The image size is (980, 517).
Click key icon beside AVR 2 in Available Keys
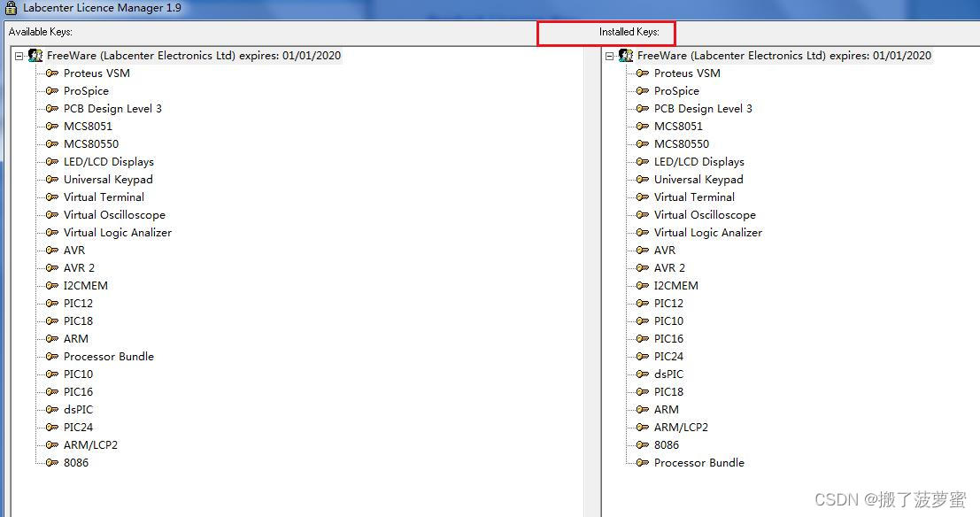[x=52, y=268]
